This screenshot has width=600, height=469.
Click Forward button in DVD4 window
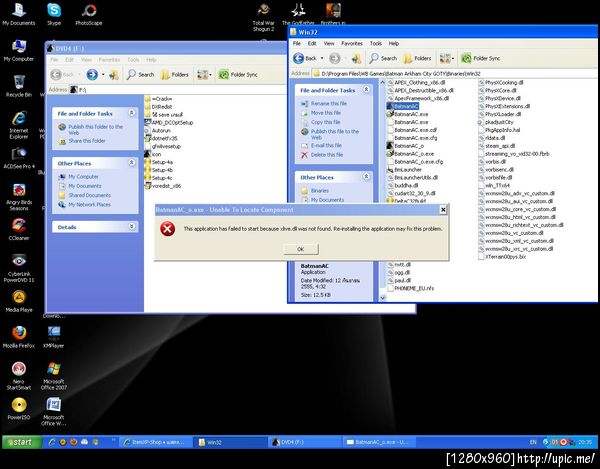pos(92,75)
